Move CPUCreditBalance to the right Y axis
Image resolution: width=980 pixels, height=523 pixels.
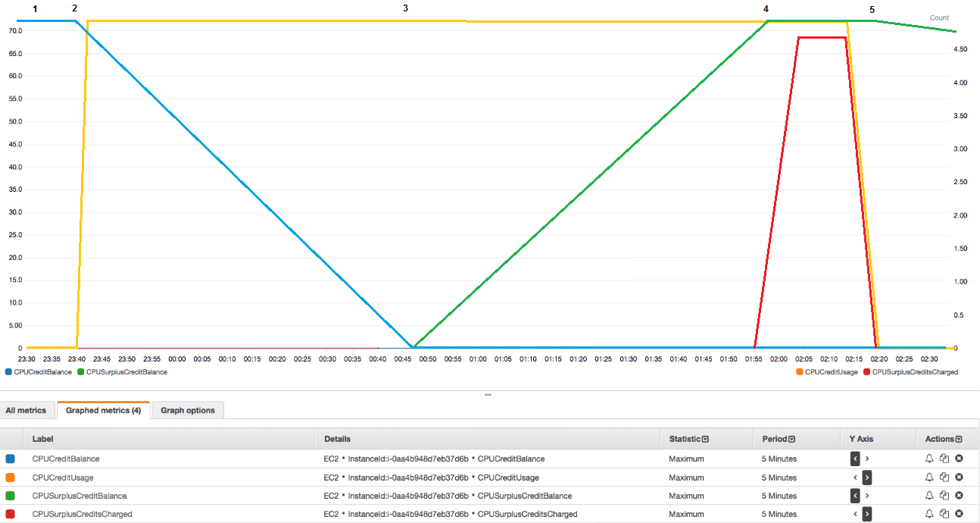(x=868, y=459)
